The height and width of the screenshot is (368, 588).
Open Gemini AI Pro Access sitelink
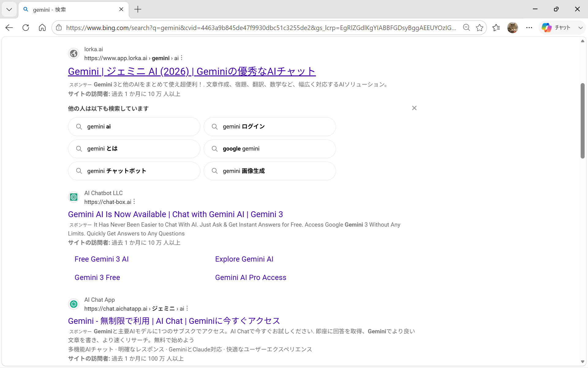[251, 278]
